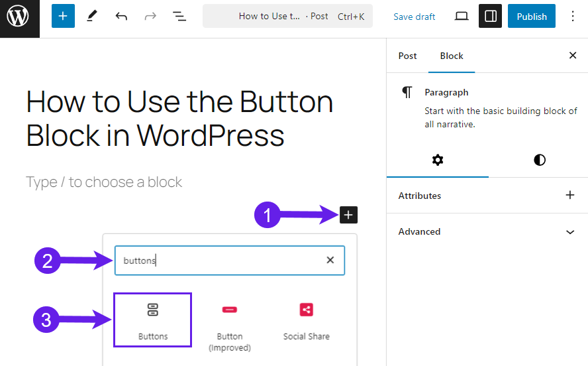Open the three-dot Options menu
The width and height of the screenshot is (588, 366).
click(573, 16)
